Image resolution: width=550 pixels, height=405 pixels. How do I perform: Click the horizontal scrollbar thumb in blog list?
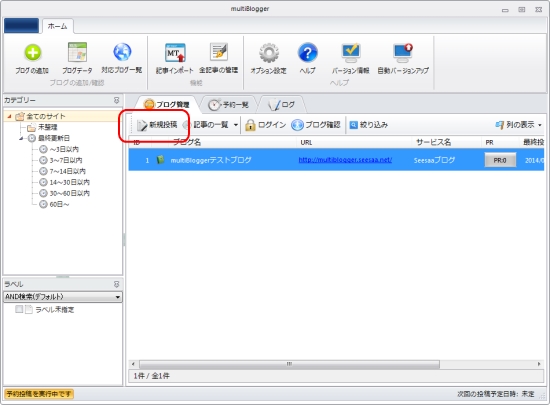click(289, 364)
